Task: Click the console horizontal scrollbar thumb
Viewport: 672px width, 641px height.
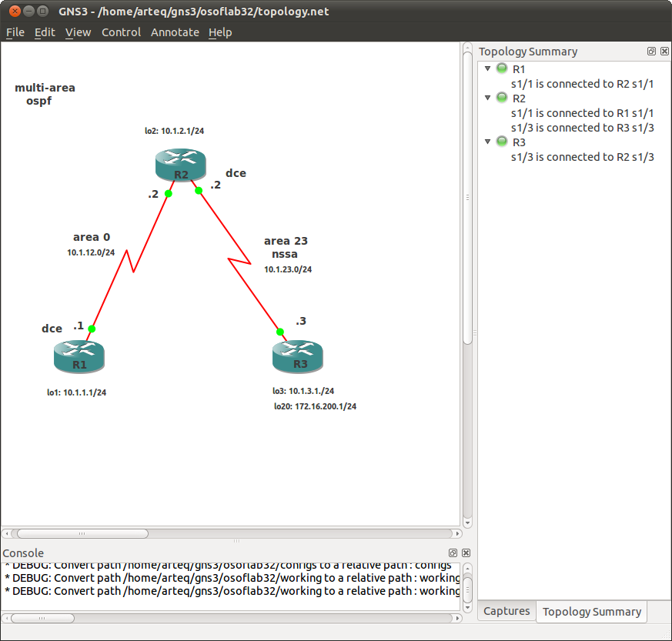Action: pos(42,618)
